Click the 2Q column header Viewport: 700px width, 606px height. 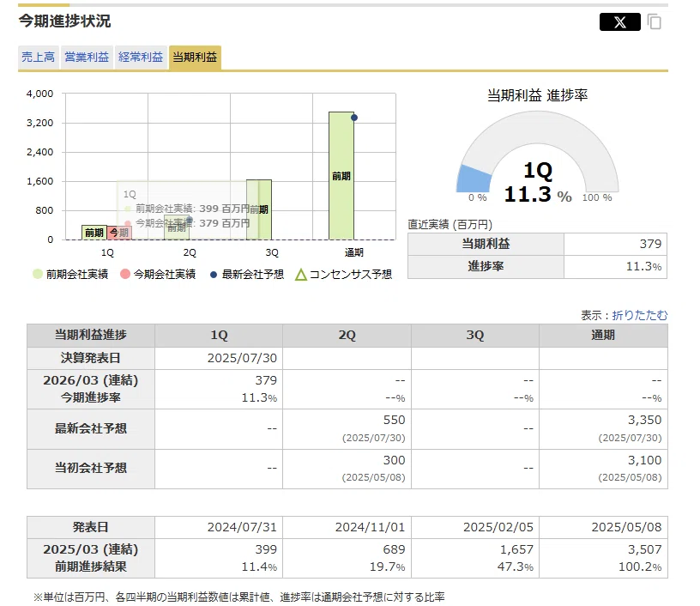(x=347, y=336)
